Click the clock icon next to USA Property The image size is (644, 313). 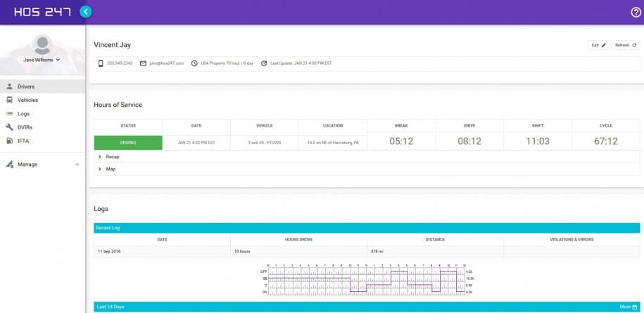click(x=194, y=63)
